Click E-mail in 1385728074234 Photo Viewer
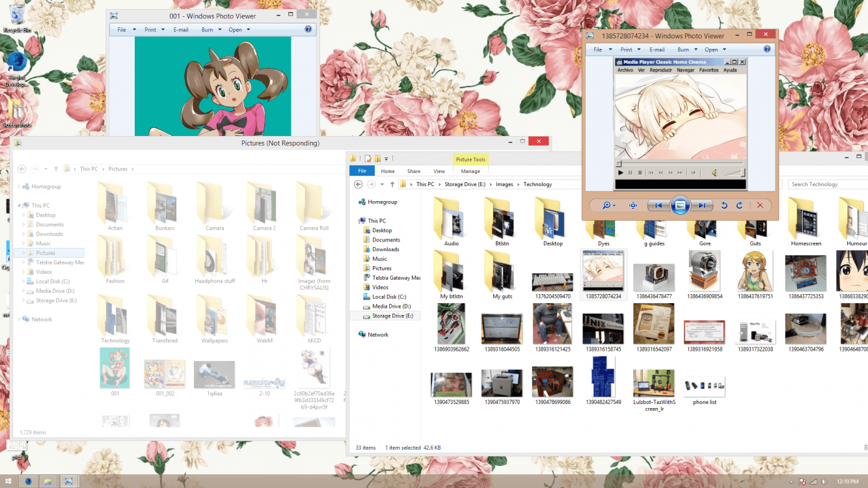Screen dimensions: 868x488 point(657,49)
